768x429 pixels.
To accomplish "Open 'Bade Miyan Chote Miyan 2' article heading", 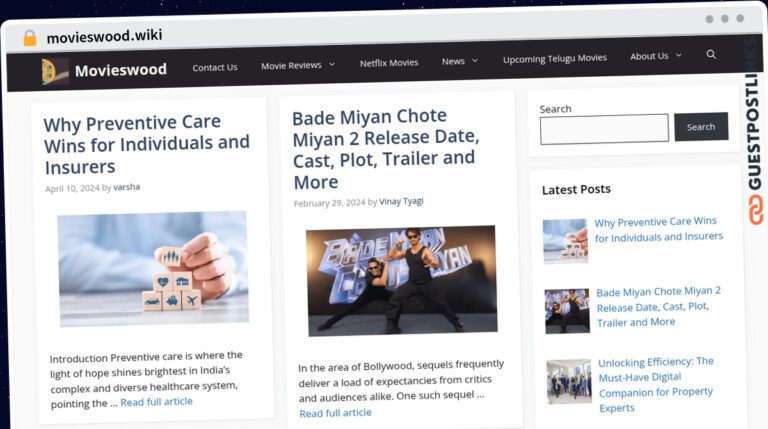I will 386,149.
